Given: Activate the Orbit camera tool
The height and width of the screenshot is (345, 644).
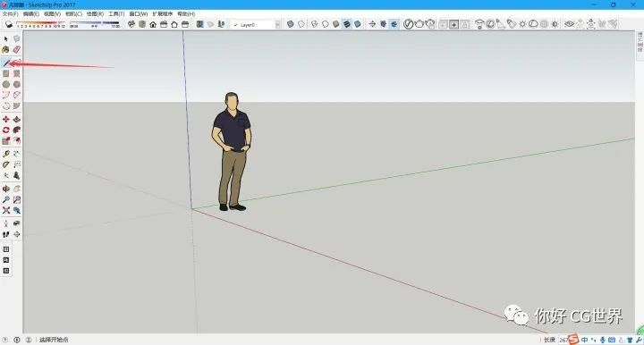Looking at the screenshot, I should pos(5,189).
